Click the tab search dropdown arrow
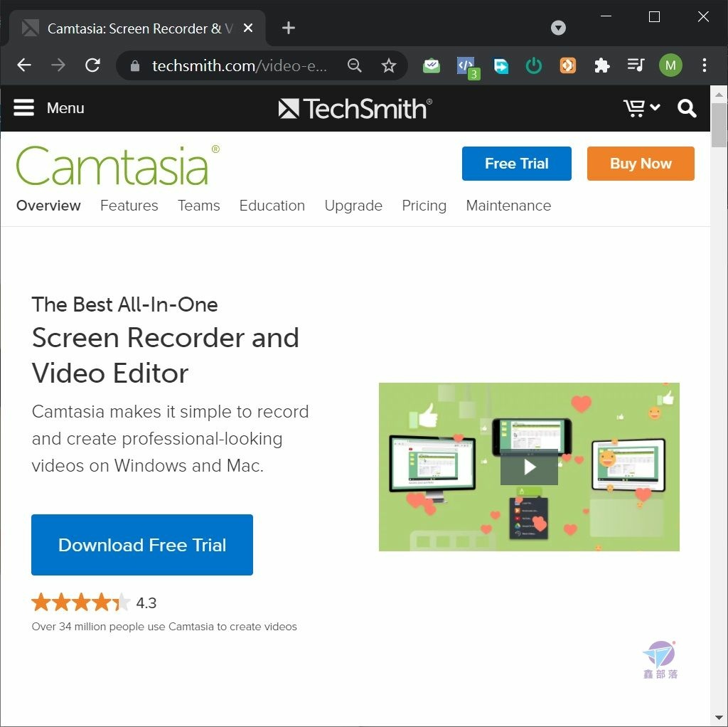The image size is (728, 727). coord(558,28)
